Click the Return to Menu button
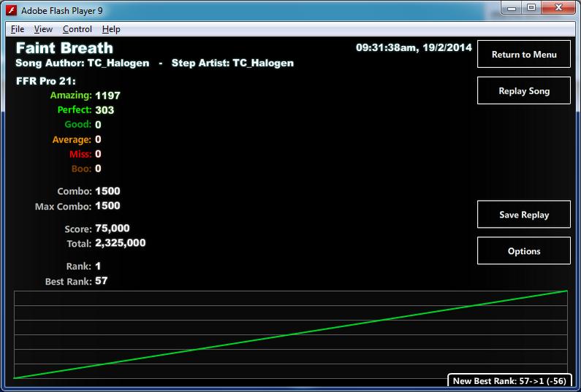Image resolution: width=581 pixels, height=392 pixels. pyautogui.click(x=523, y=55)
